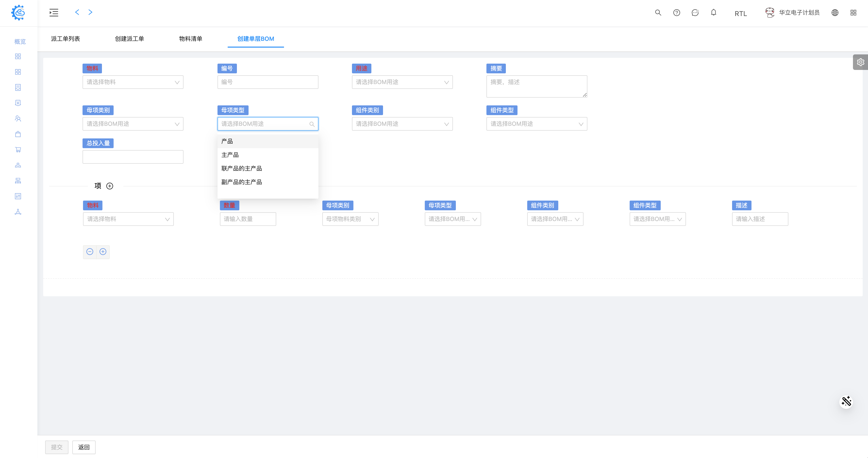Switch to the 物料清单 tab

point(190,39)
